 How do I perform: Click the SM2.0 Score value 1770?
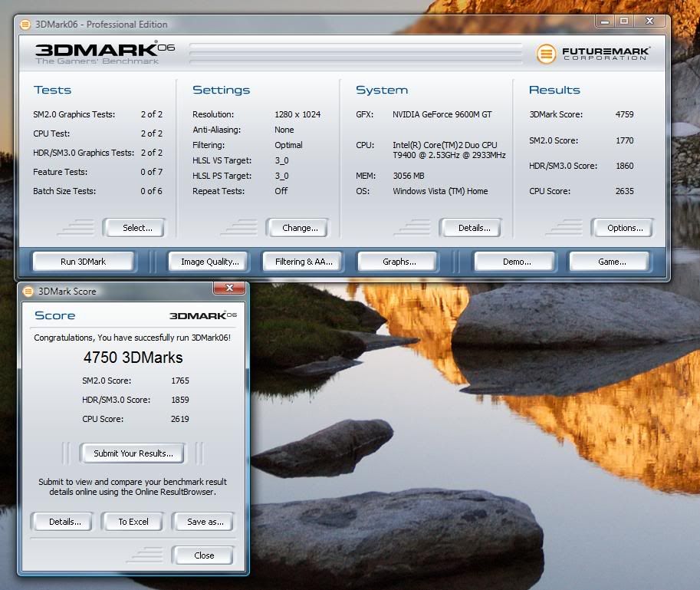point(625,140)
